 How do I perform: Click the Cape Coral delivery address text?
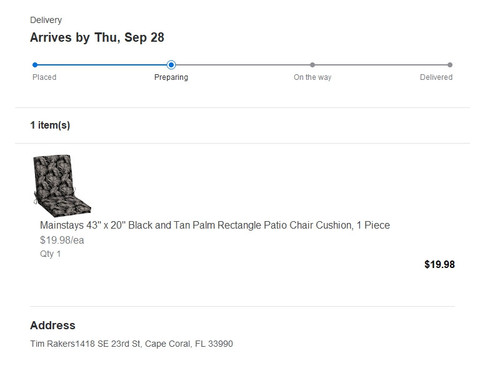[x=132, y=344]
